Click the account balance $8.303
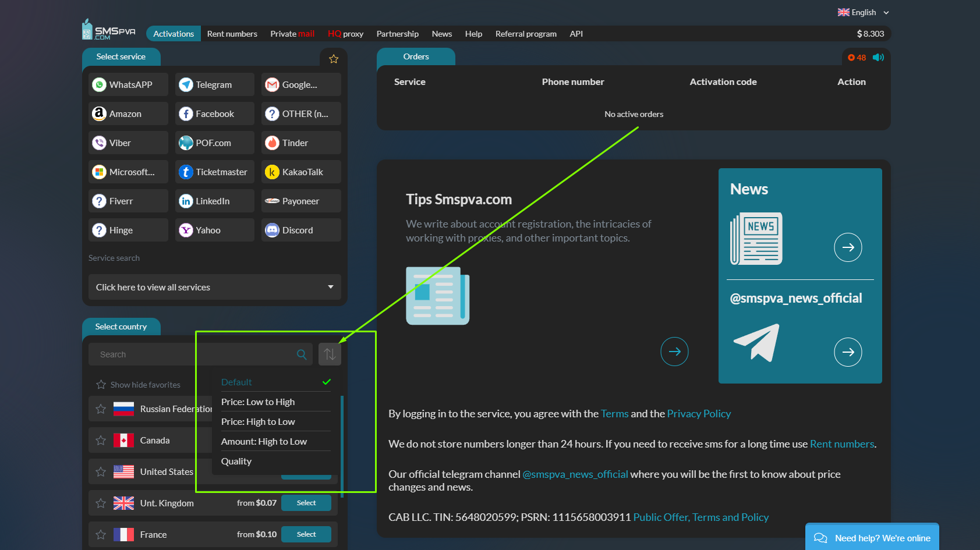Screen dimensions: 980x550 [870, 34]
